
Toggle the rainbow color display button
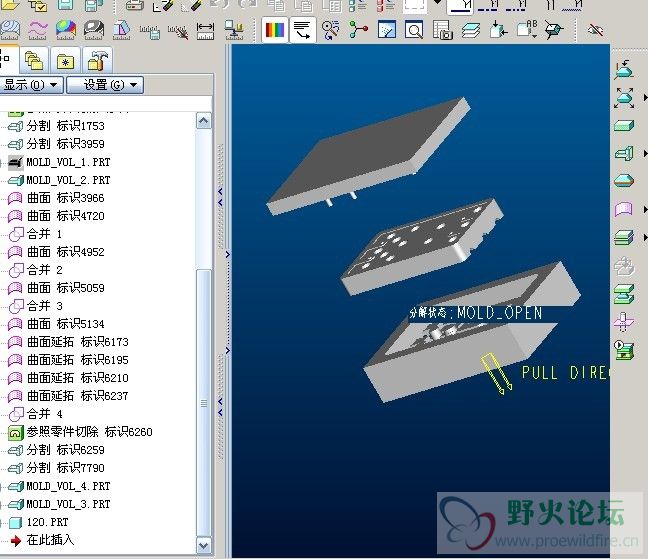pos(275,30)
